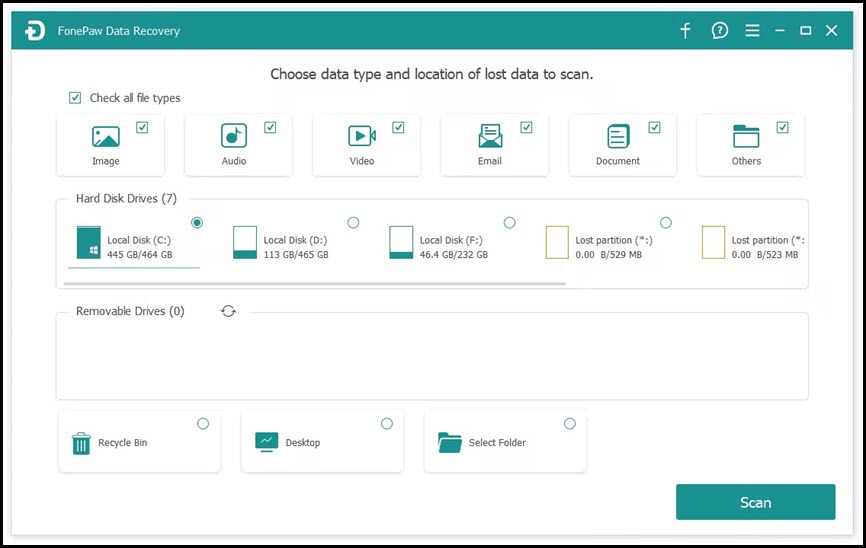This screenshot has height=548, width=866.
Task: Click the Document file type icon
Action: click(x=618, y=136)
